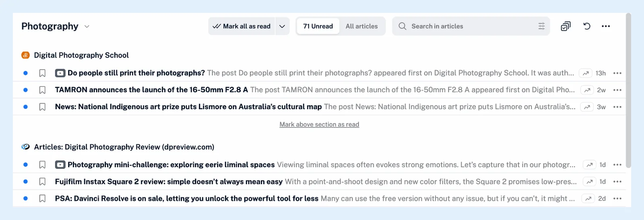
Task: Bookmark the eerie liminal spaces mini-challenge article
Action: pyautogui.click(x=42, y=165)
